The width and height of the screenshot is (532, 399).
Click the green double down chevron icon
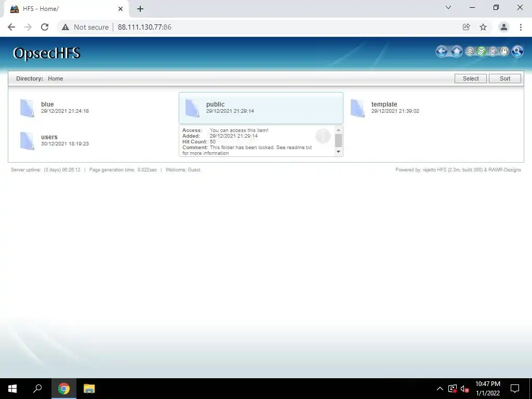pyautogui.click(x=482, y=51)
